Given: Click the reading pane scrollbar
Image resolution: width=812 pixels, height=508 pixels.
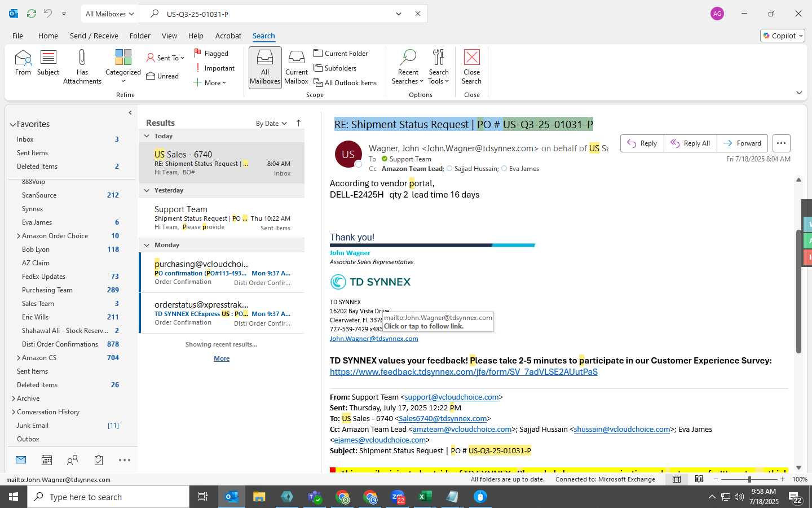Looking at the screenshot, I should 798,292.
